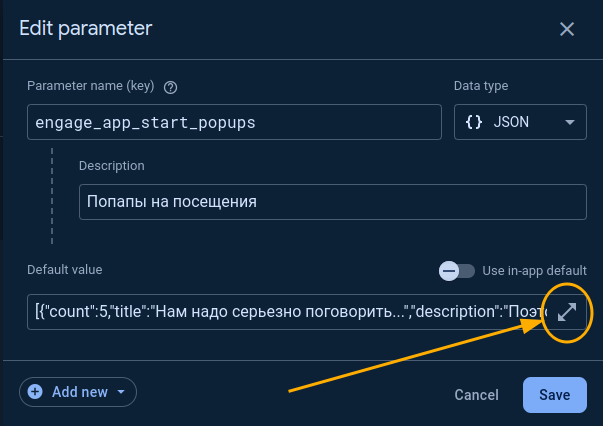The height and width of the screenshot is (426, 603).
Task: Open the Data type dropdown arrow
Action: [x=569, y=122]
